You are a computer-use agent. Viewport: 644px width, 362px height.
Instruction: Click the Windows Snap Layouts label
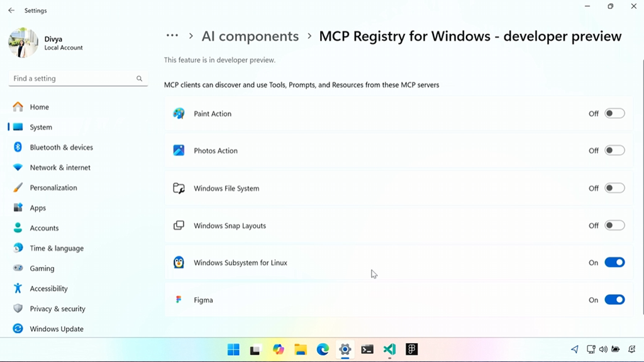tap(230, 226)
